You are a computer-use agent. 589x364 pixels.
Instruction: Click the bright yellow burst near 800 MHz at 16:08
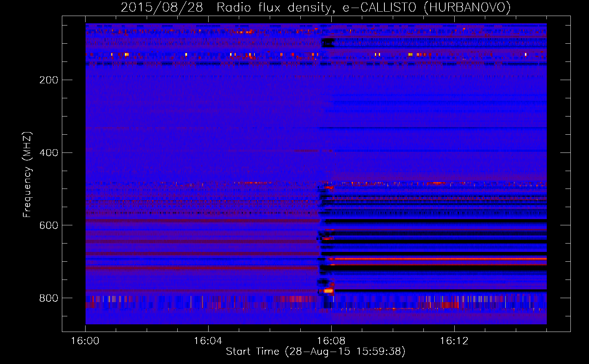click(x=328, y=290)
